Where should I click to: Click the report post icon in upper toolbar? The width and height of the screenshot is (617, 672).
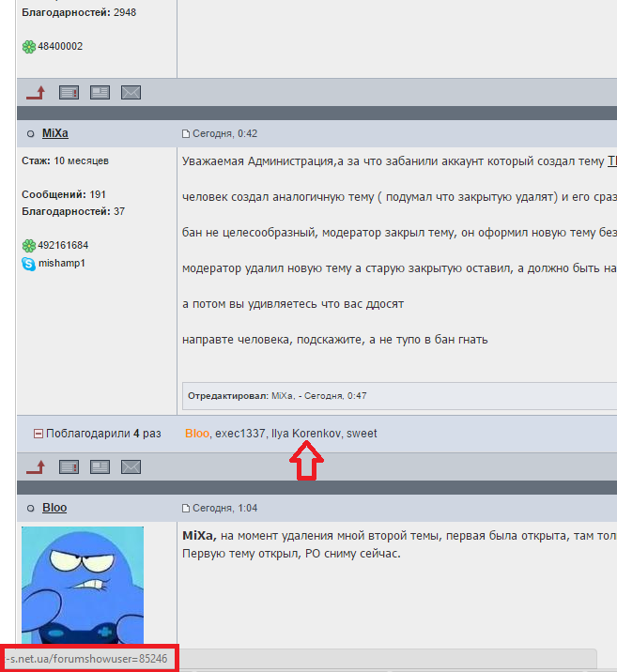69,93
